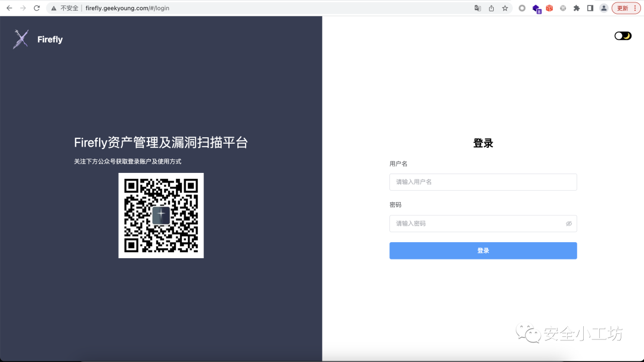
Task: Reload the page with refresh icon
Action: (36, 8)
